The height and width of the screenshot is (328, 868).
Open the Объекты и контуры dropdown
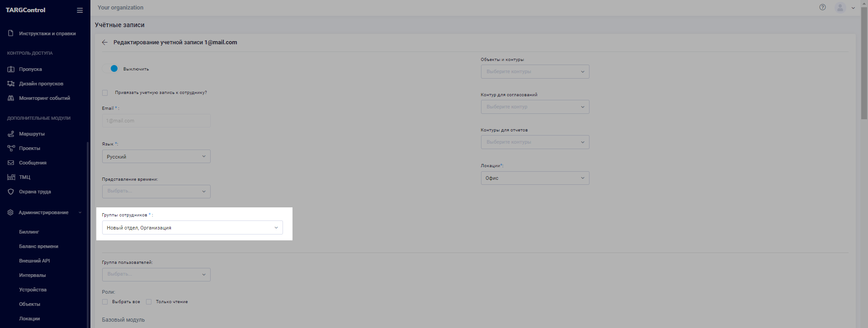[535, 71]
